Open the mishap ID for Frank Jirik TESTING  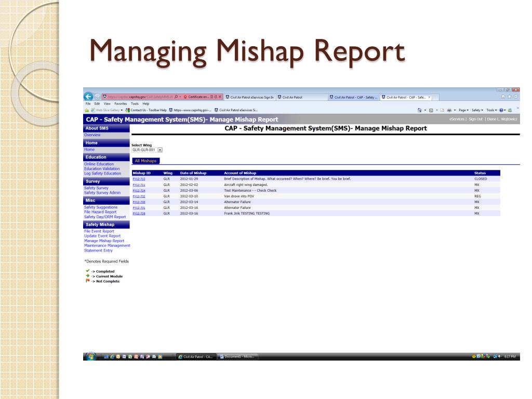[139, 214]
